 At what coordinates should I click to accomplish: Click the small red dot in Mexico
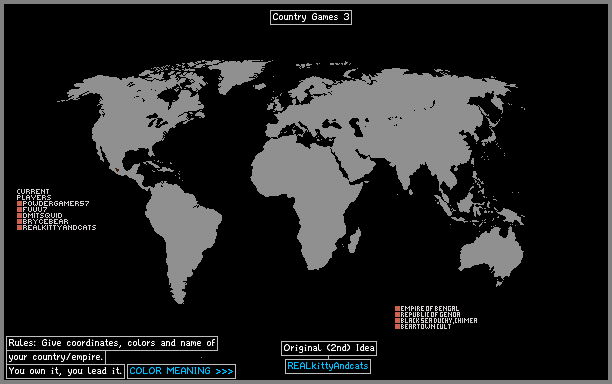tap(117, 170)
